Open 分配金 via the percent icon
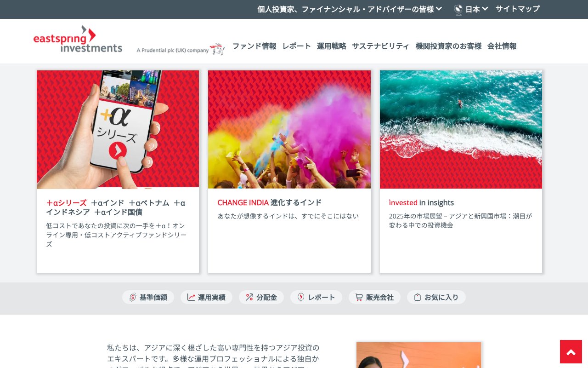The height and width of the screenshot is (368, 588). pyautogui.click(x=249, y=297)
